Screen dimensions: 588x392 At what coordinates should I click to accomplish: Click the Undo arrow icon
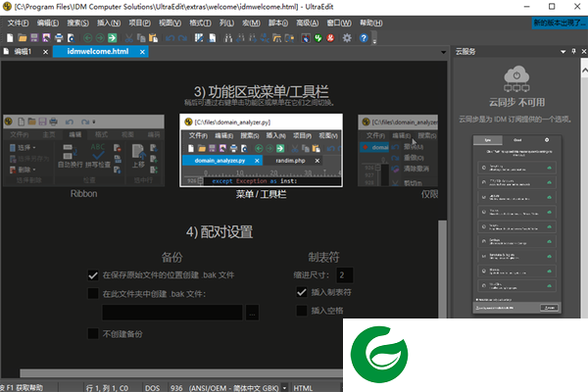pyautogui.click(x=170, y=38)
